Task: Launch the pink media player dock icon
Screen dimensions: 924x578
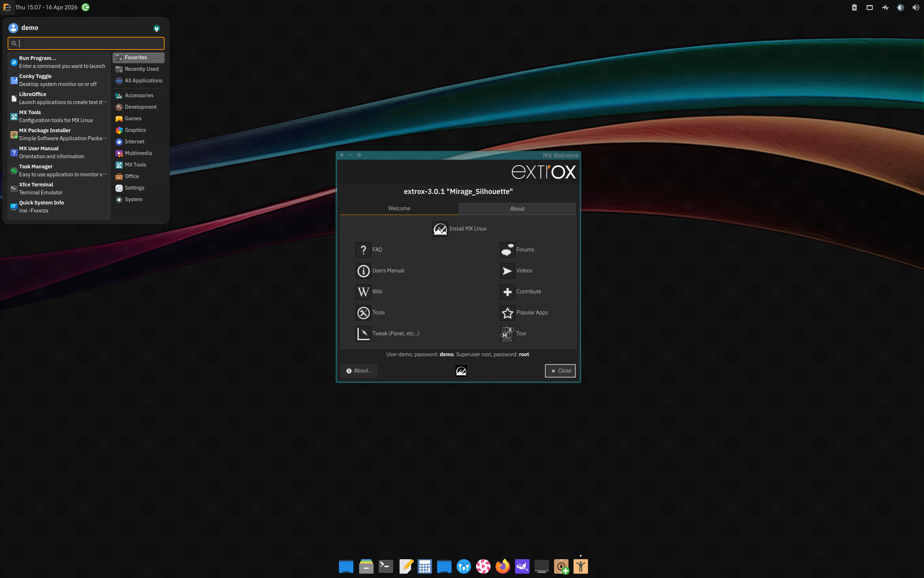Action: point(483,566)
